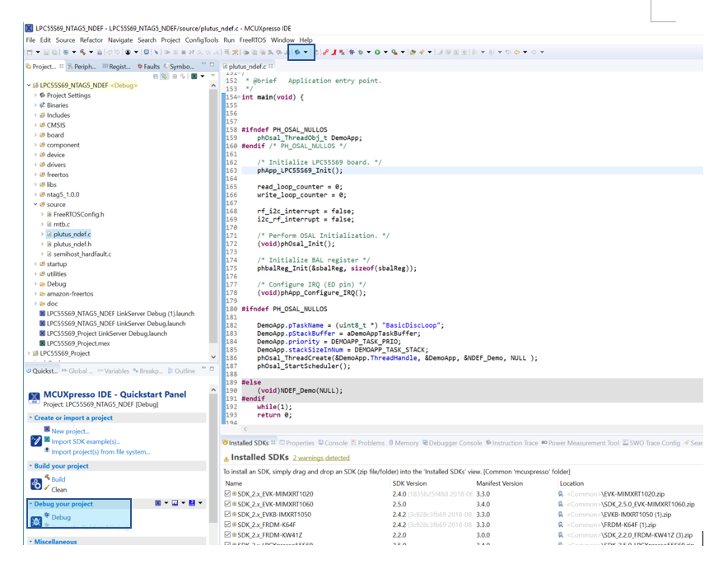728x583 pixels.
Task: Switch to the Console tab
Action: [335, 443]
